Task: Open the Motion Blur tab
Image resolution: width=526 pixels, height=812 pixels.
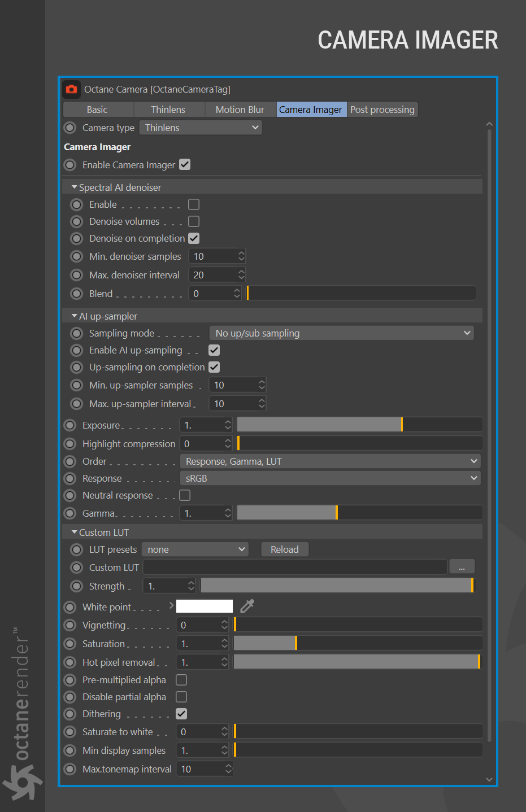Action: 240,110
